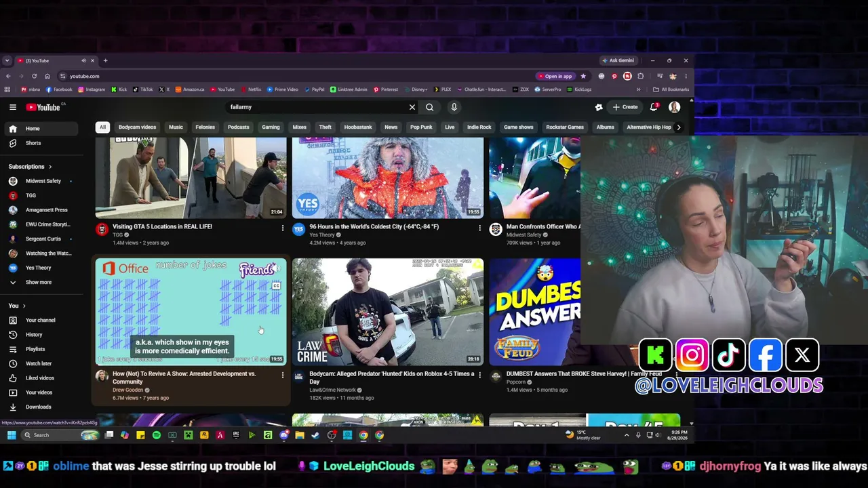Select the Music filter chip

176,127
